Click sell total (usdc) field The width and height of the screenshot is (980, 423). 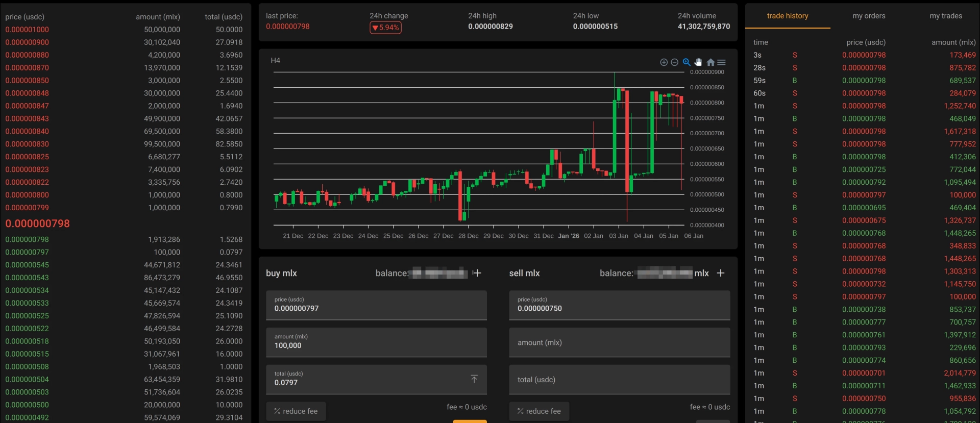pos(620,379)
